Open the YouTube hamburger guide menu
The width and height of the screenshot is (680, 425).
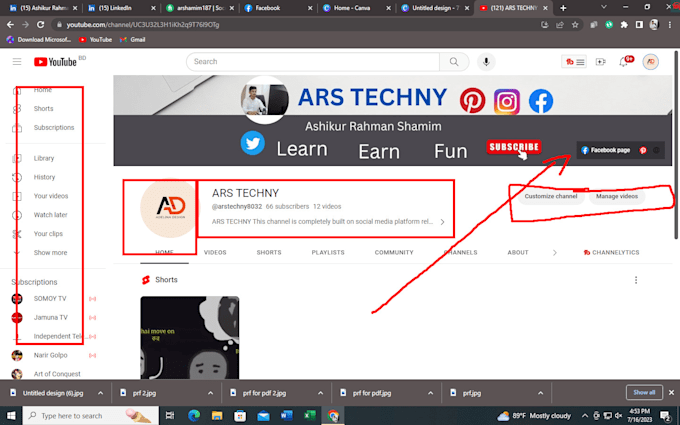(x=17, y=62)
